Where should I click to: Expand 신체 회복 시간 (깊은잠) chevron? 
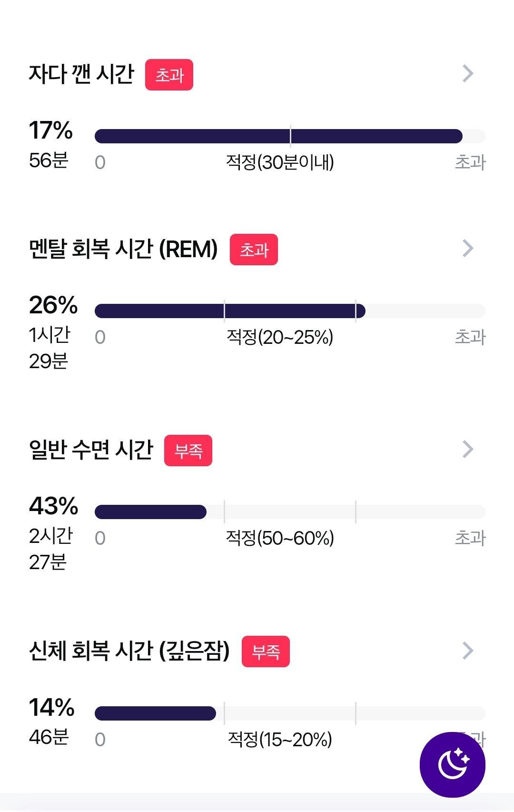(x=468, y=651)
